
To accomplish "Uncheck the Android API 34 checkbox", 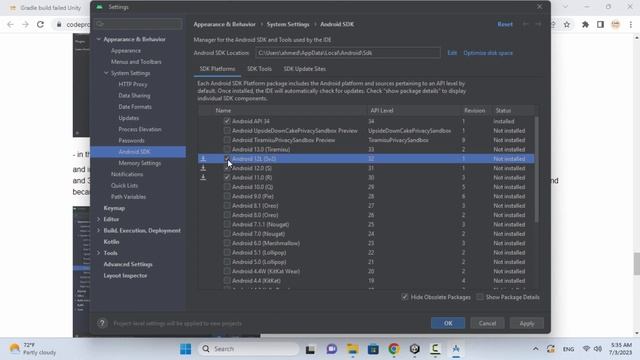I will coord(227,121).
